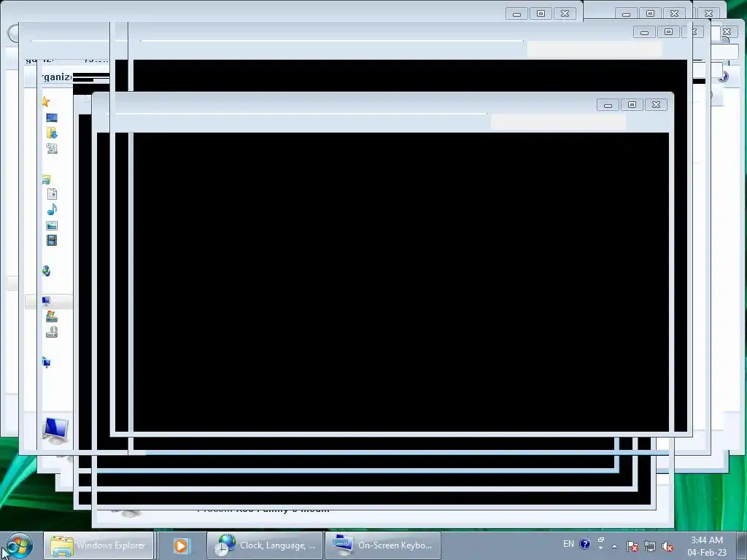Open the clock showing 3:44 AM
Screen dimensions: 747x560
[x=706, y=546]
